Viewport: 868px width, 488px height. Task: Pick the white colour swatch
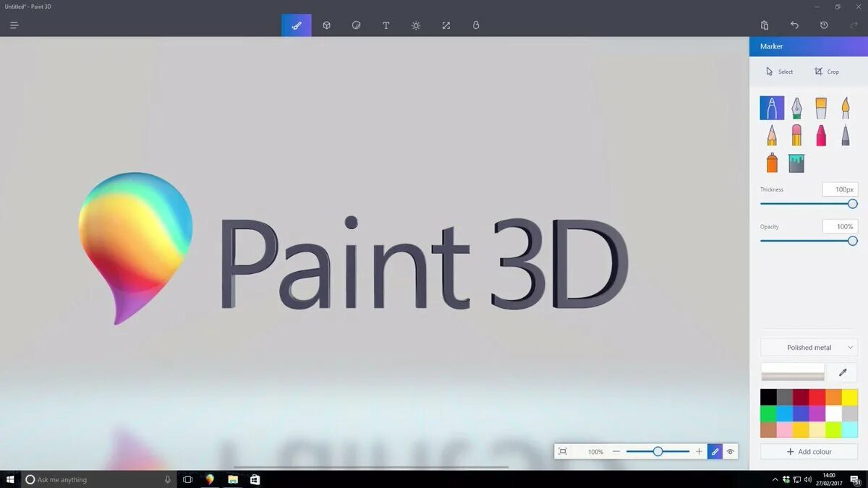833,414
